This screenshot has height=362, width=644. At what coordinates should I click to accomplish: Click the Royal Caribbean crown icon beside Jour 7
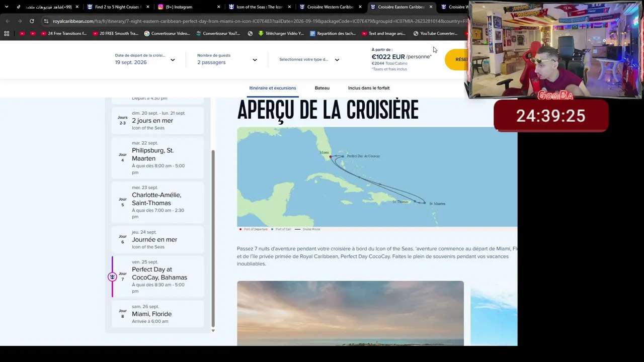(x=112, y=277)
